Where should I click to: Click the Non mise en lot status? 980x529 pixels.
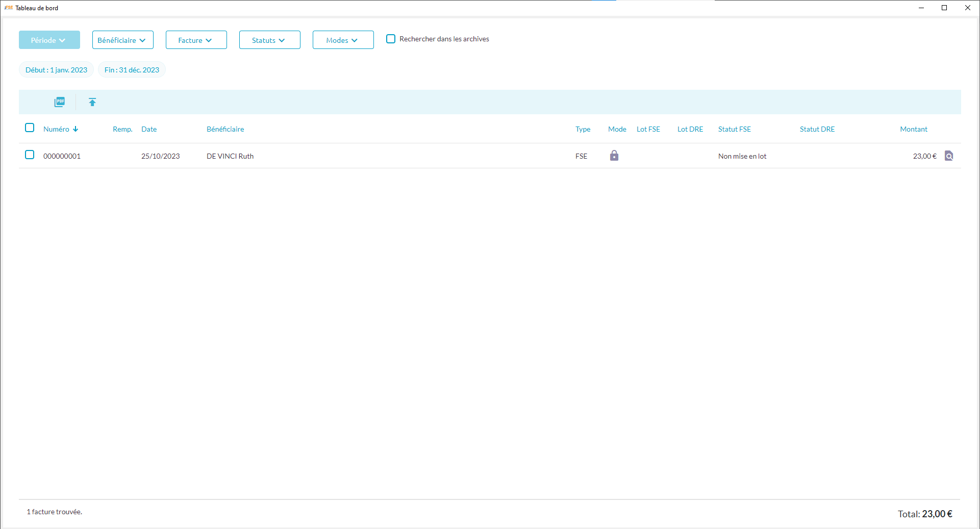742,156
